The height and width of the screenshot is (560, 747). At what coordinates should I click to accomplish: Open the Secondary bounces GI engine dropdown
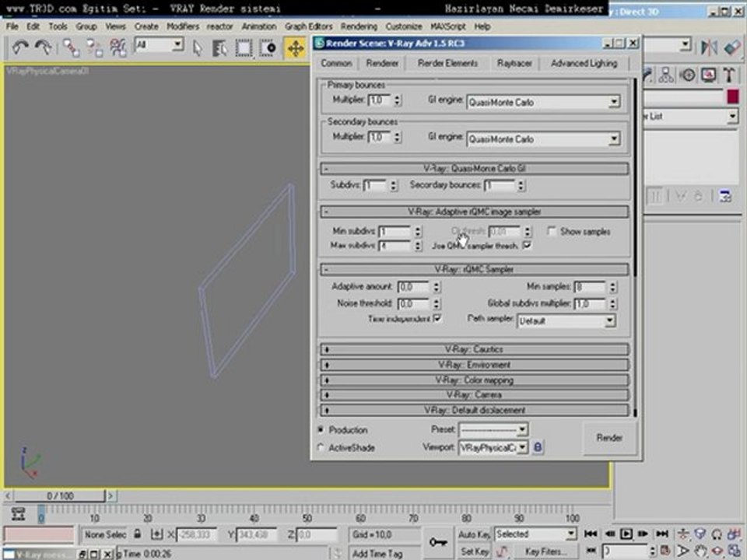point(543,139)
